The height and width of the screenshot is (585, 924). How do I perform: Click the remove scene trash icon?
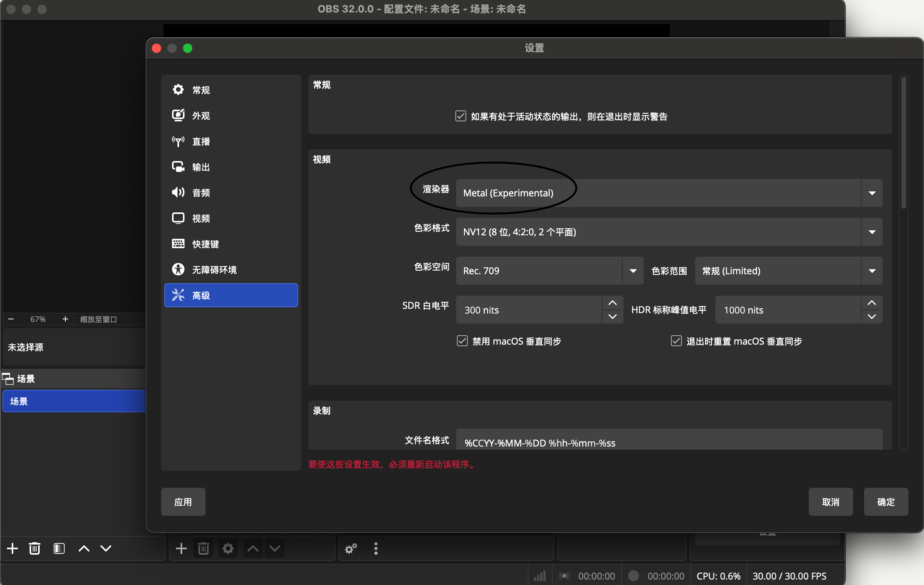(35, 548)
